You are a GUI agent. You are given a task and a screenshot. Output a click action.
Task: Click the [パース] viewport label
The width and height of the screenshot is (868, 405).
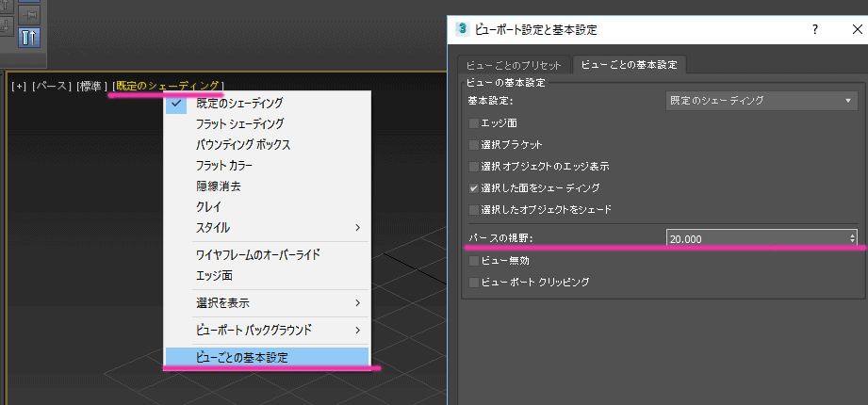pyautogui.click(x=52, y=86)
